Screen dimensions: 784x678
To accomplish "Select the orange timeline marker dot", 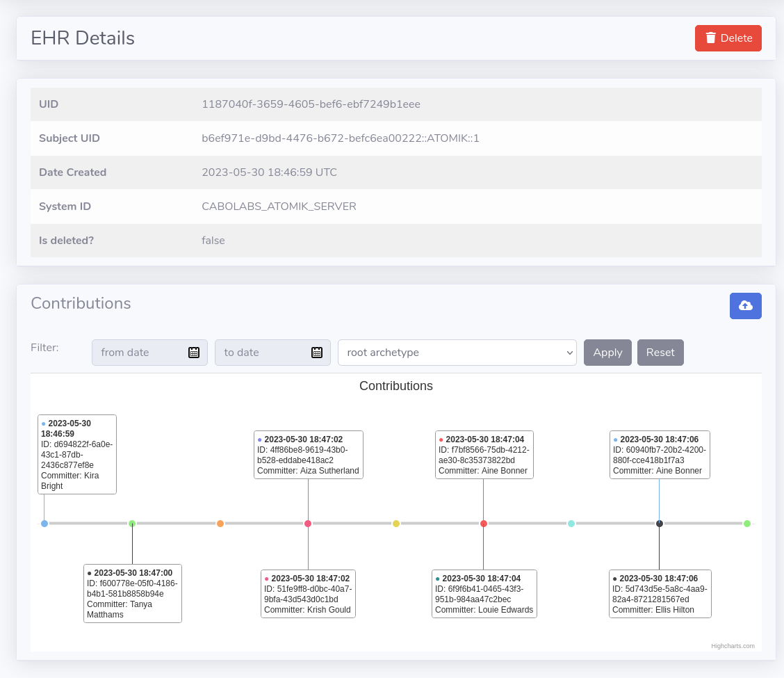I will click(x=220, y=524).
